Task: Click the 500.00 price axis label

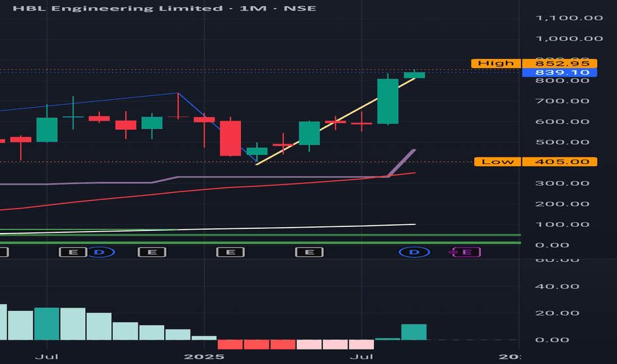Action: 562,142
